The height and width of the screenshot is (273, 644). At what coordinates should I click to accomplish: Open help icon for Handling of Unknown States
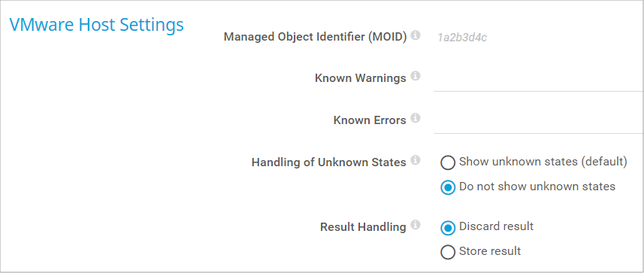click(x=416, y=160)
